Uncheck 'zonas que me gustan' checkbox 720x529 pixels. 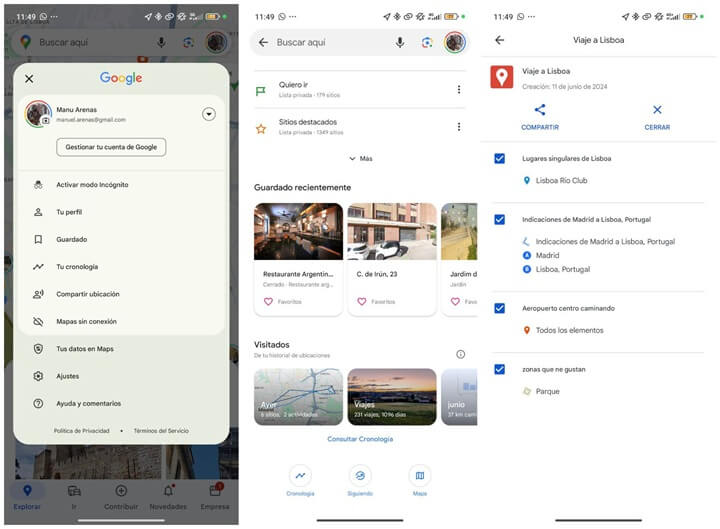(x=500, y=369)
